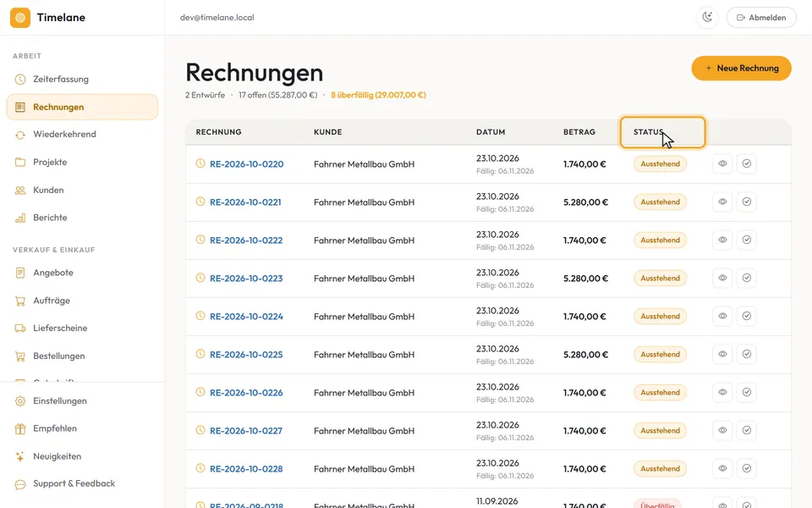This screenshot has height=508, width=812.
Task: Mark RE-2026-10-0226 as paid checkmark
Action: click(x=747, y=392)
